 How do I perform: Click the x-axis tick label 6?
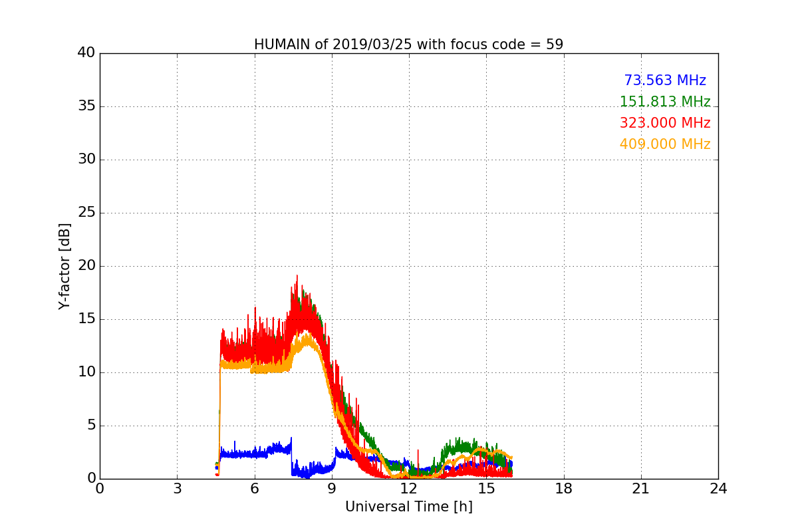point(255,489)
